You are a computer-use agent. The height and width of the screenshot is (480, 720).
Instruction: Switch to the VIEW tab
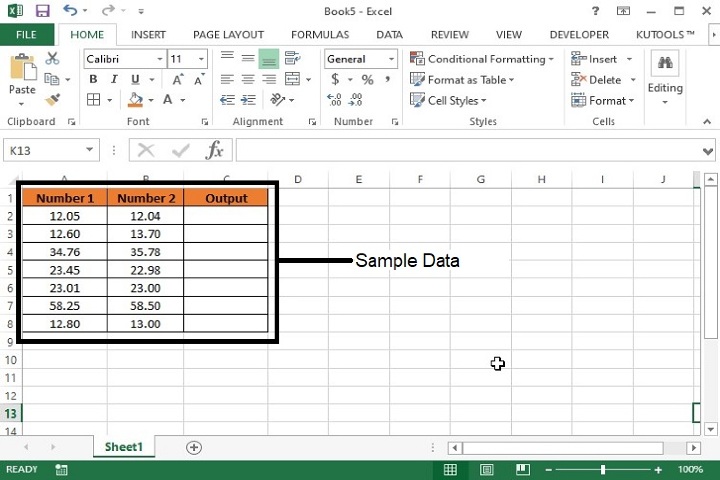pyautogui.click(x=509, y=34)
